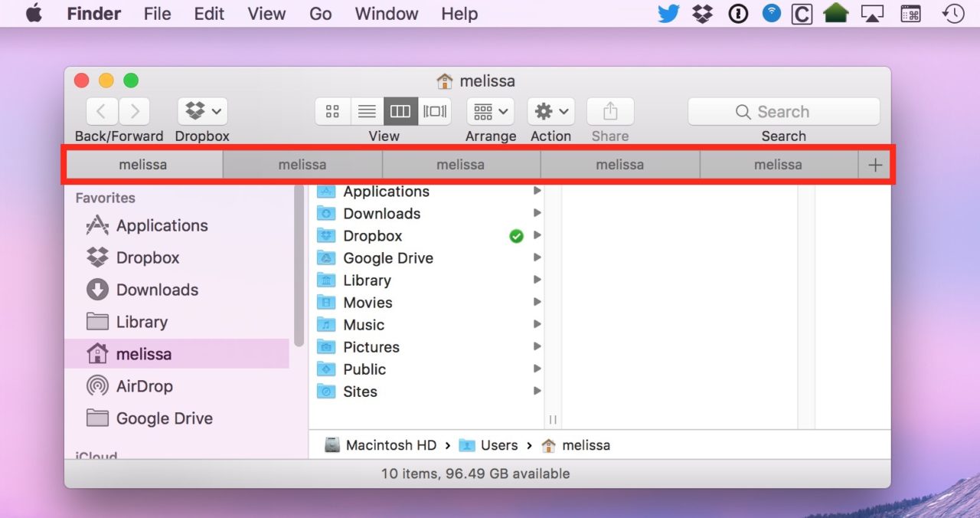Go forward with the Forward arrow button
This screenshot has height=518, width=980.
134,111
